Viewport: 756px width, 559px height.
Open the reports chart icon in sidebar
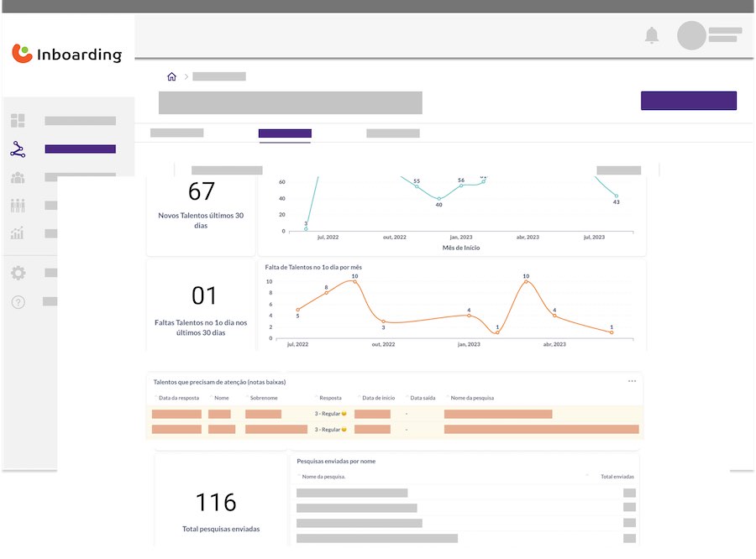point(18,233)
